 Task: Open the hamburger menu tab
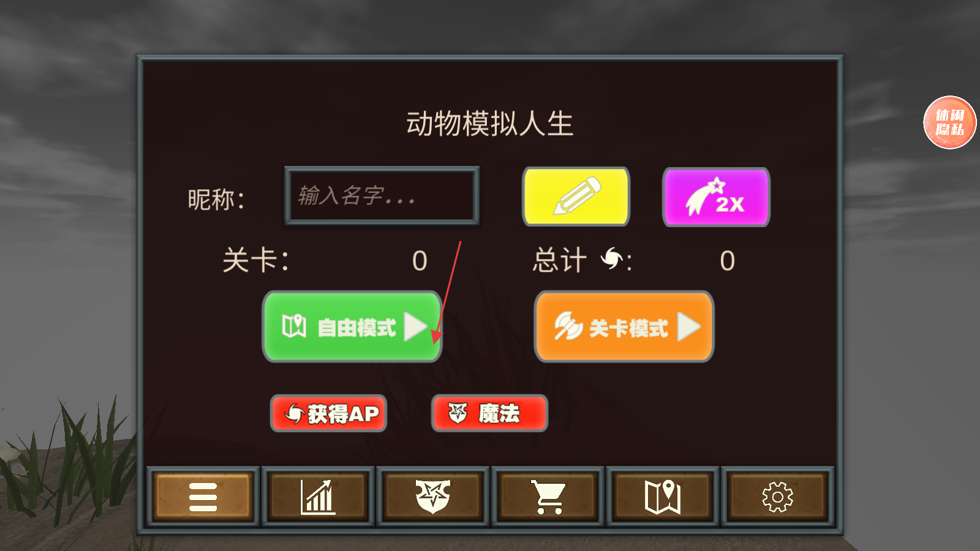[x=203, y=497]
